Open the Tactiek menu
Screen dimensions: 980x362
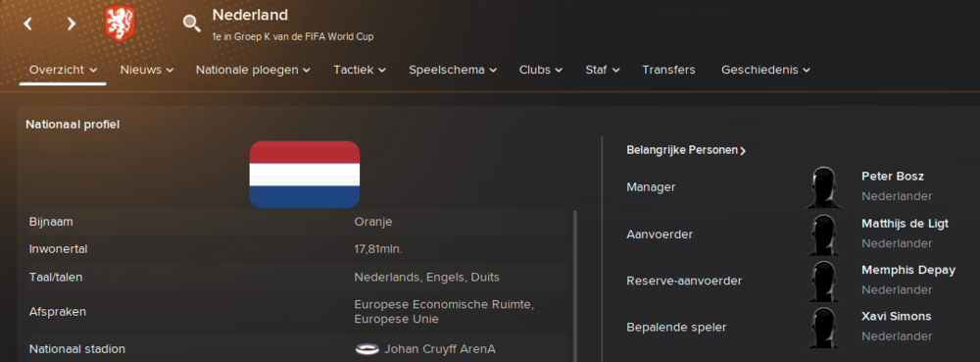click(360, 70)
